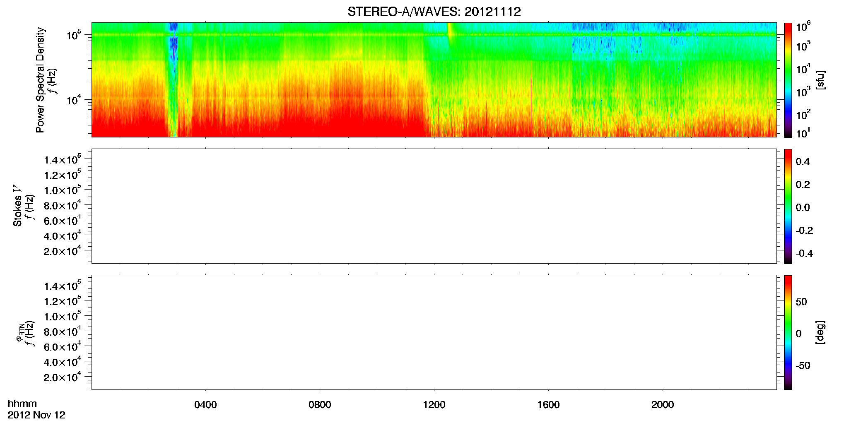Click the 10^1 label on the sfu color bar
Image resolution: width=868 pixels, height=447 pixels.
pos(803,133)
